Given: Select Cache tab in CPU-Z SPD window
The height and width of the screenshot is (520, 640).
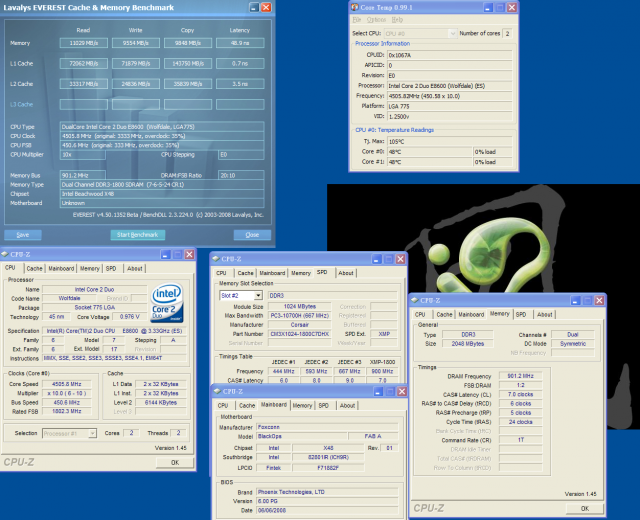Looking at the screenshot, I should (x=245, y=273).
